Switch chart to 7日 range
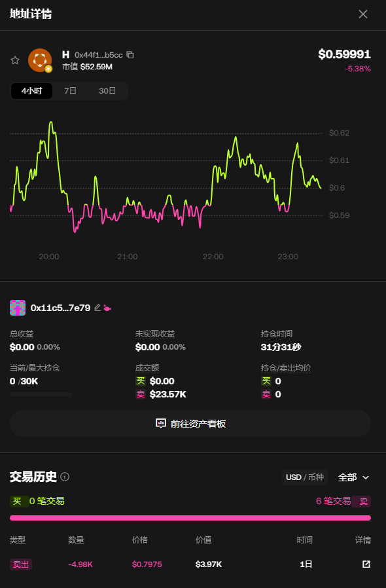This screenshot has height=588, width=386. pos(70,91)
